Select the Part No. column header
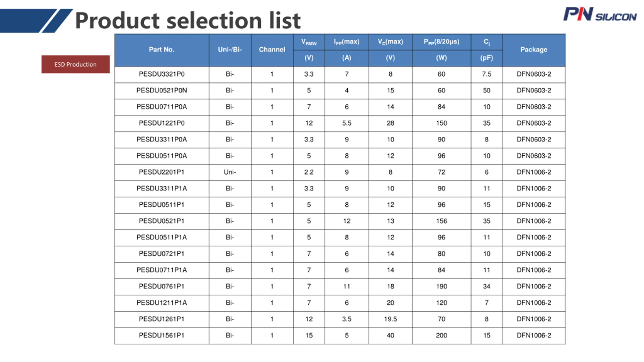Image resolution: width=644 pixels, height=362 pixels. (x=162, y=50)
